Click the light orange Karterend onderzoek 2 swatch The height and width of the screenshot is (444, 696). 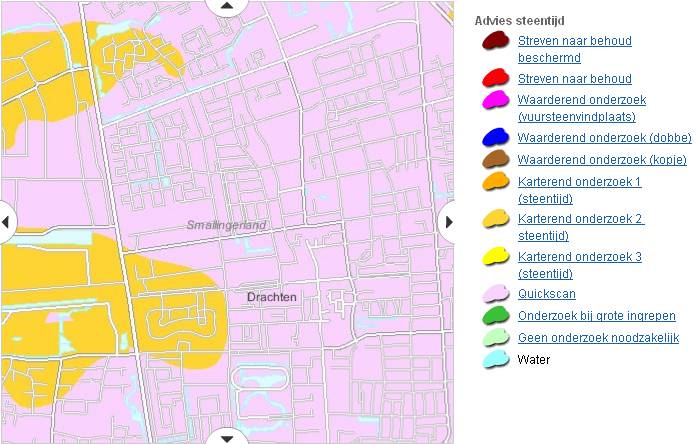pyautogui.click(x=496, y=218)
